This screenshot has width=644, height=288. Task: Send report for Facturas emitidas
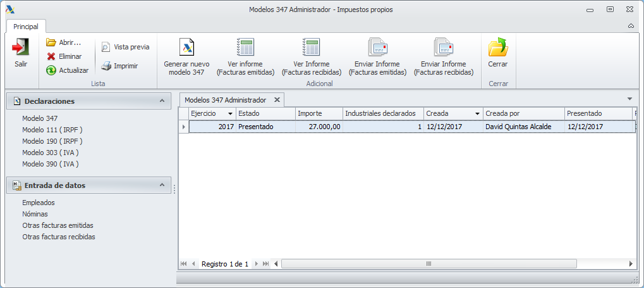(377, 57)
